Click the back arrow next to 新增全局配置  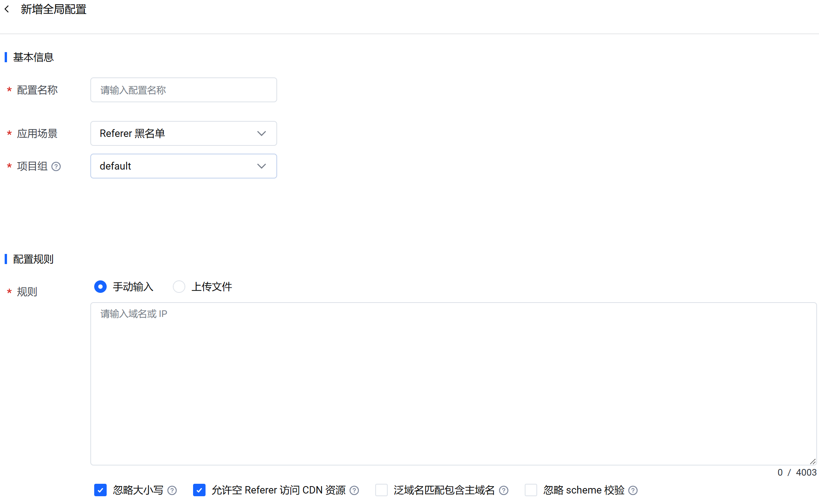coord(7,9)
